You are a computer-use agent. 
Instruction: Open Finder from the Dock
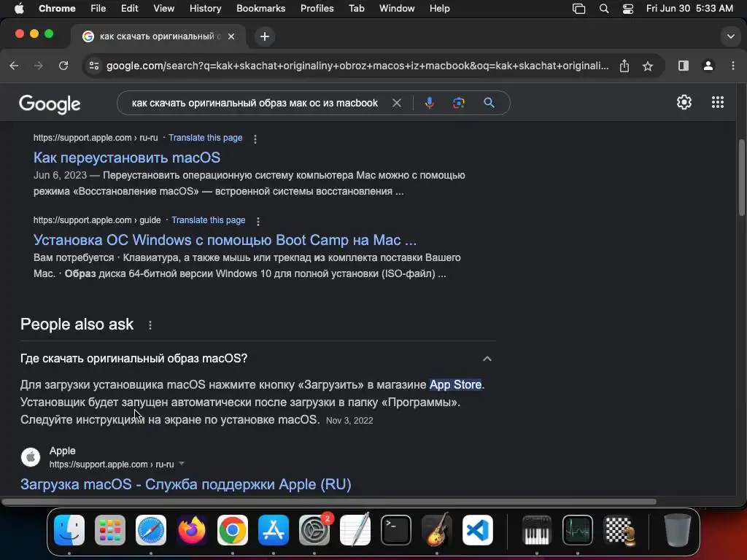(69, 530)
